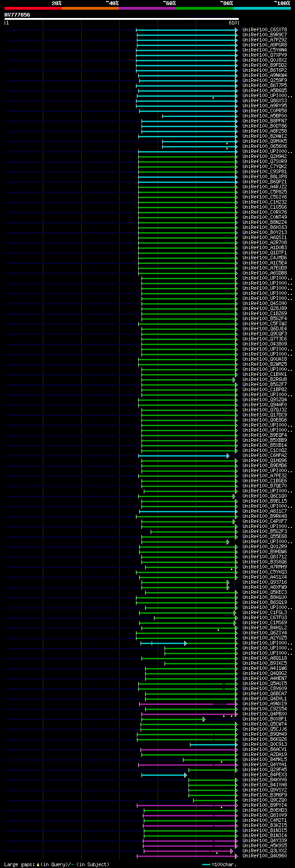
Task: Select the label UniRef100_B6HI63
Action: [265, 227]
